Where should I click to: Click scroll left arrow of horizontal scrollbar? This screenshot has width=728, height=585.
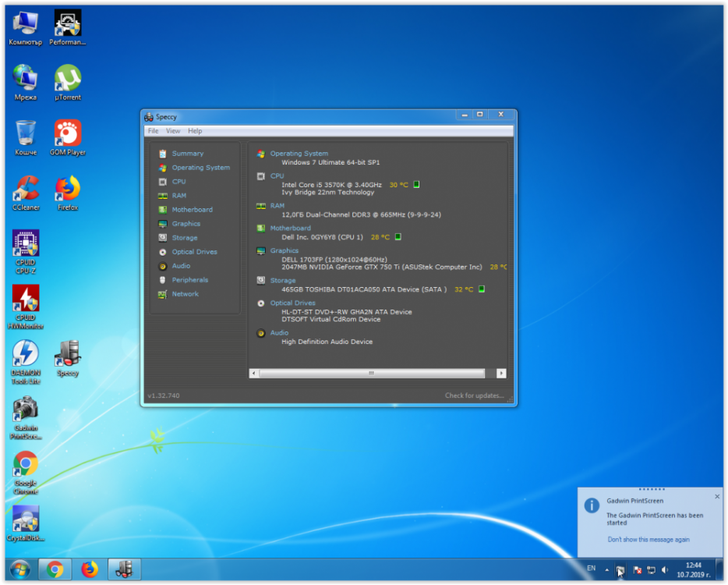point(253,373)
